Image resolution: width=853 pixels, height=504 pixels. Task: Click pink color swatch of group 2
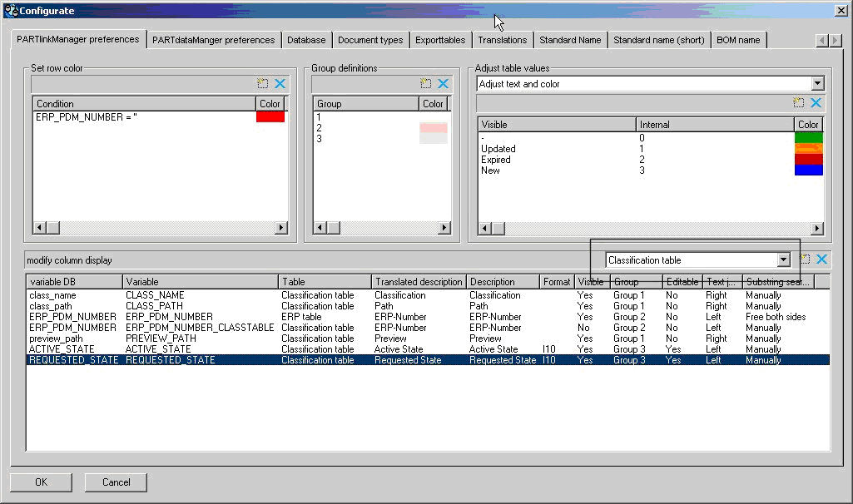(434, 128)
